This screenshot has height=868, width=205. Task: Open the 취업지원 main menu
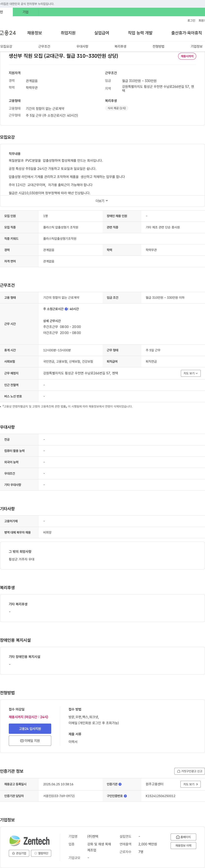click(x=68, y=33)
